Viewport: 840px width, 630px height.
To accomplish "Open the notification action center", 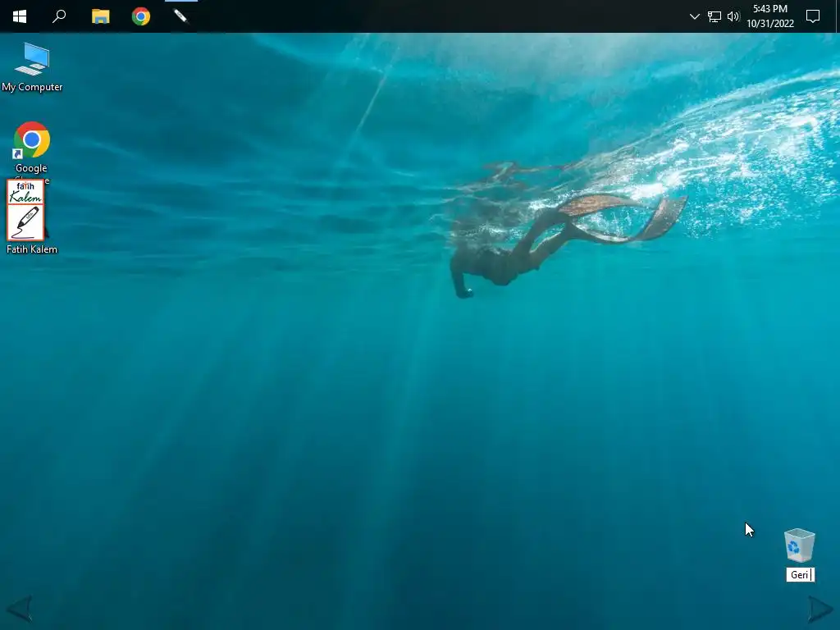I will tap(813, 16).
